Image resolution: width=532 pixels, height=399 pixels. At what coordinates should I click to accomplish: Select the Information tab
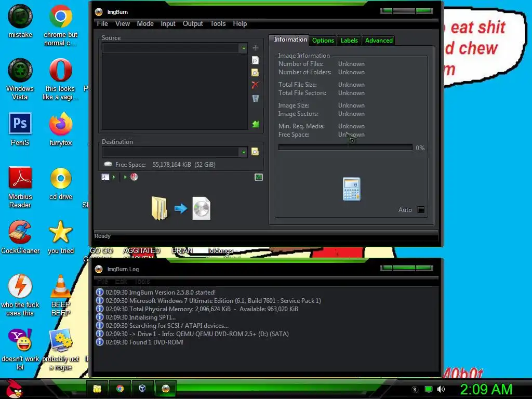tap(290, 39)
